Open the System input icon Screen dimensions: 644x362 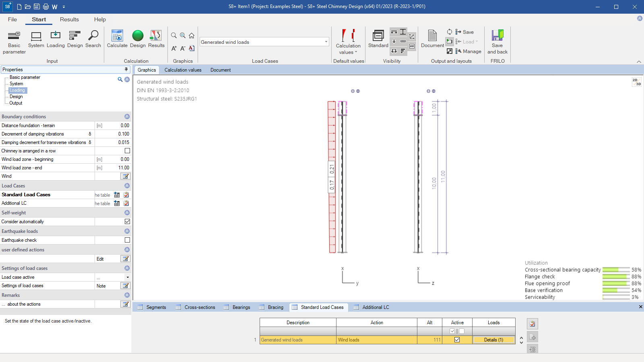(36, 39)
